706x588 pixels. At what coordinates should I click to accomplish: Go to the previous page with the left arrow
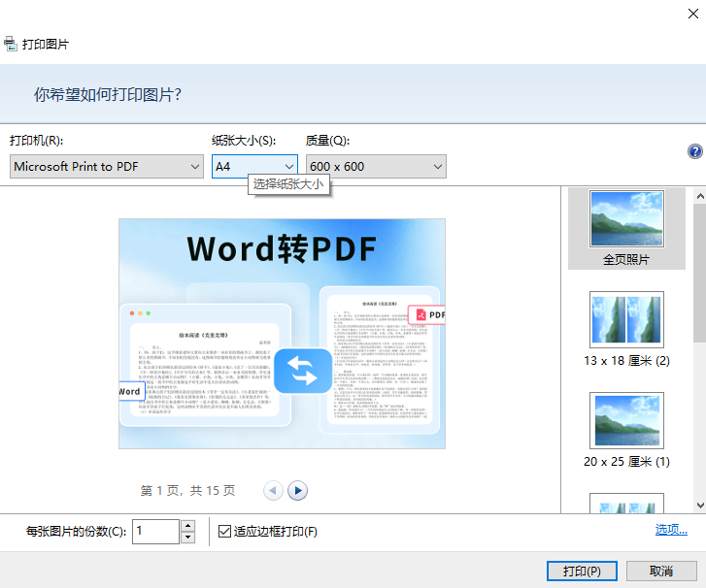[x=273, y=490]
